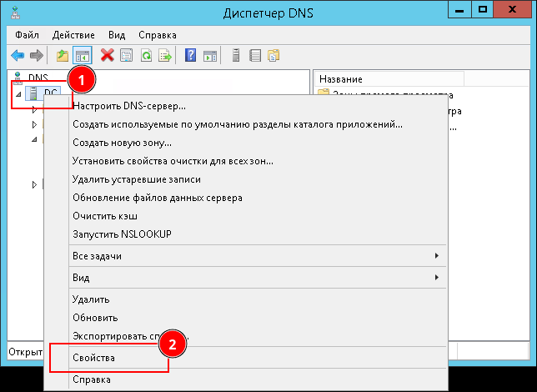Click the blue Help question mark icon
The width and height of the screenshot is (537, 392).
point(191,56)
